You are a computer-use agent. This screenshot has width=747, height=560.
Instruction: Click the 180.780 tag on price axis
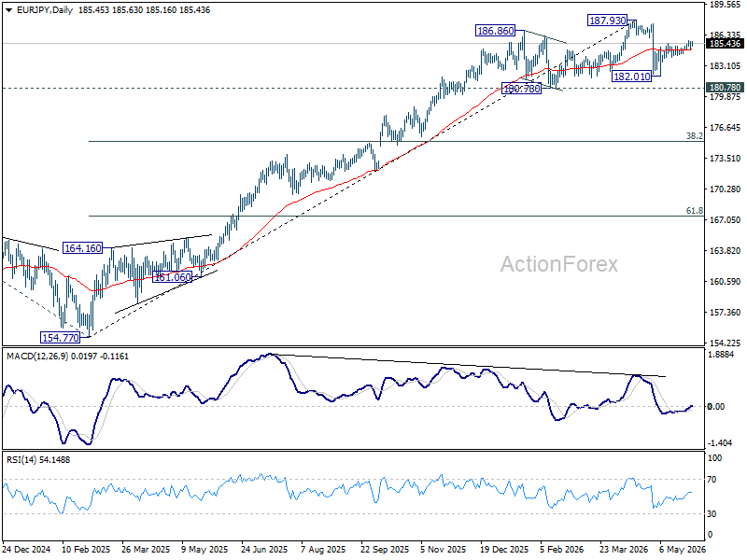pyautogui.click(x=726, y=88)
